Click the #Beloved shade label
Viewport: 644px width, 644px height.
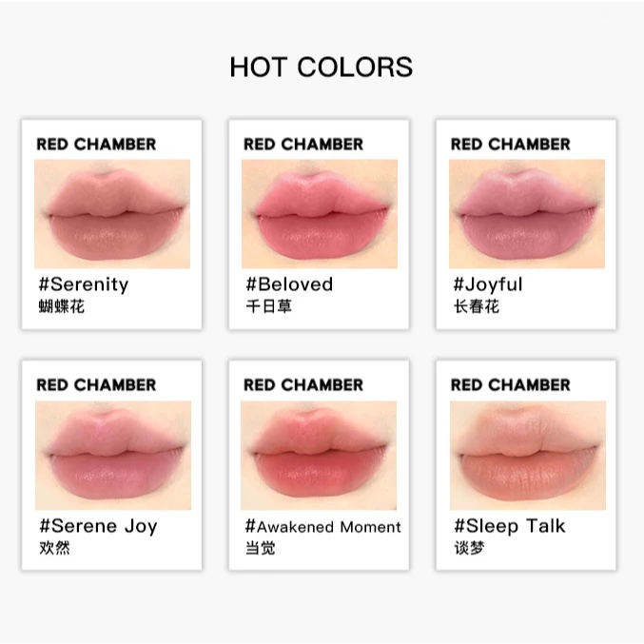[x=289, y=284]
